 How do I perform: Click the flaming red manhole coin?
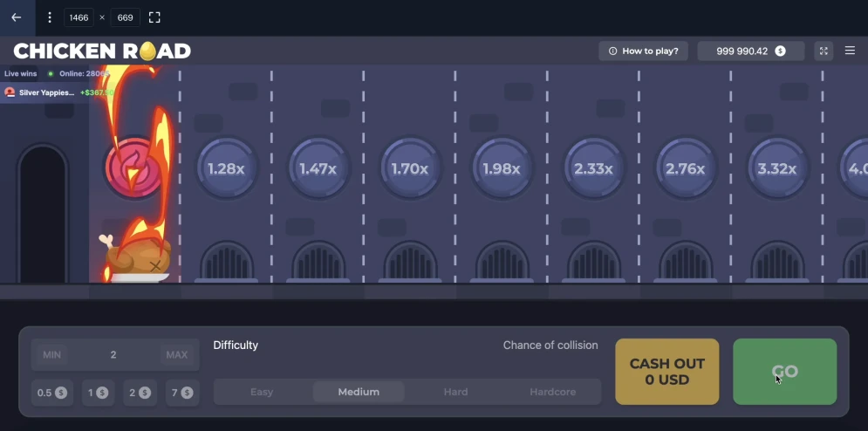[134, 168]
